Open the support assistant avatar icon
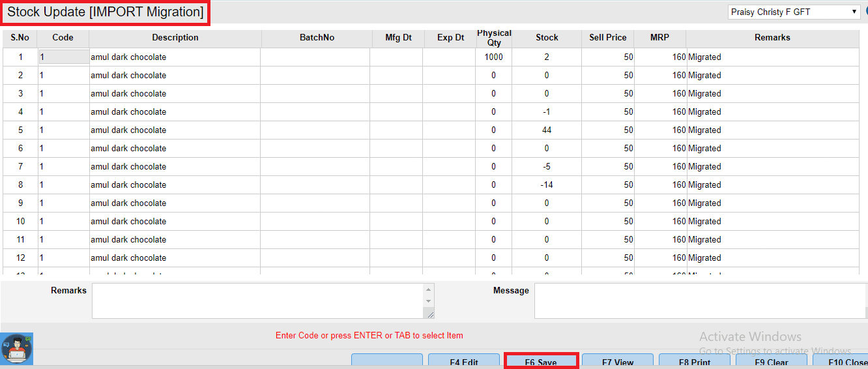Viewport: 868px width, 369px height. (x=17, y=349)
